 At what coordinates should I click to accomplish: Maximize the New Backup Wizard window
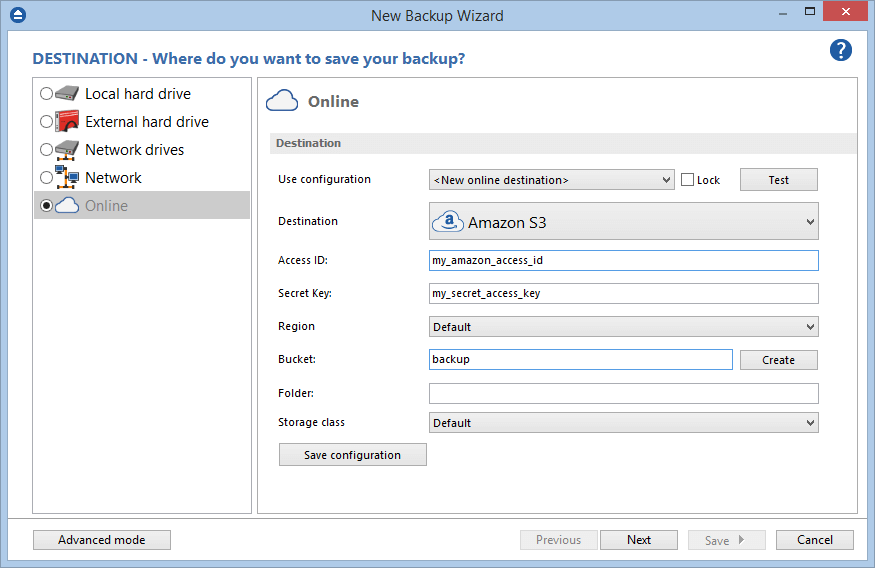pos(810,11)
